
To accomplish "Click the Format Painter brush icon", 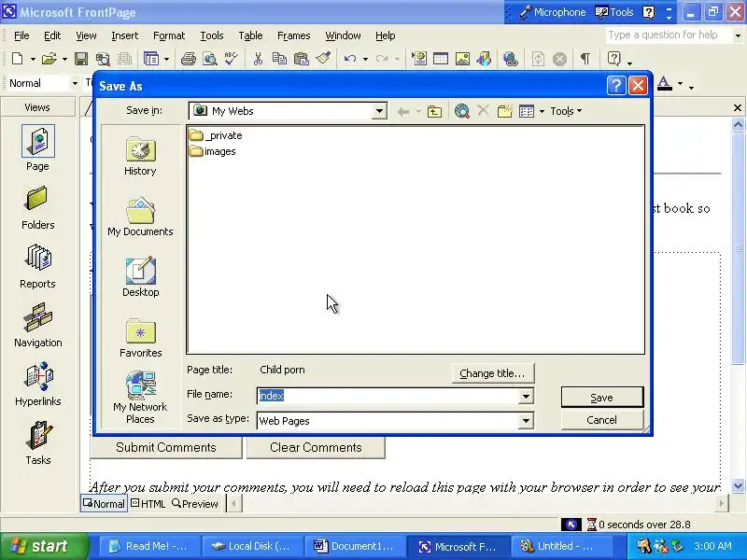I will 323,58.
